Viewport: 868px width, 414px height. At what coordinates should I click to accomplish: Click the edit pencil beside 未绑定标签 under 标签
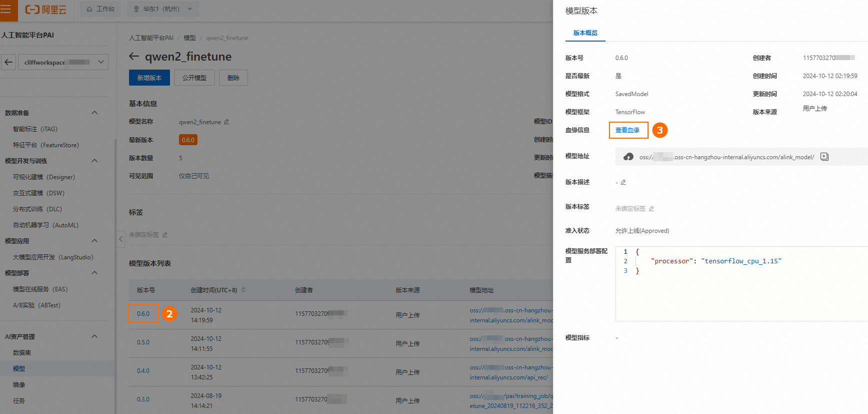tap(165, 235)
